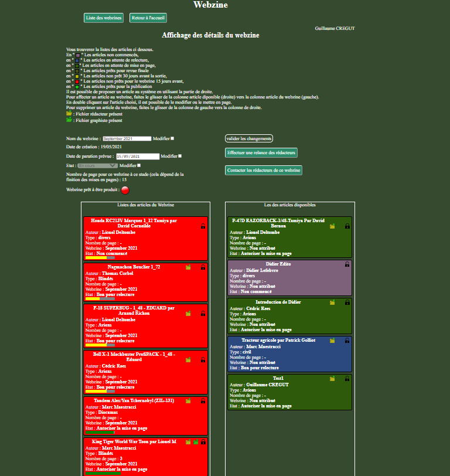Screen dimensions: 450x476
Task: Click the open lock icon on Test1 card
Action: pos(347,379)
